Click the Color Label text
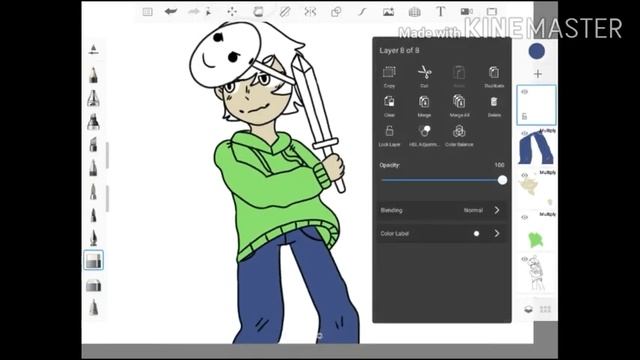Image resolution: width=640 pixels, height=360 pixels. [x=395, y=233]
